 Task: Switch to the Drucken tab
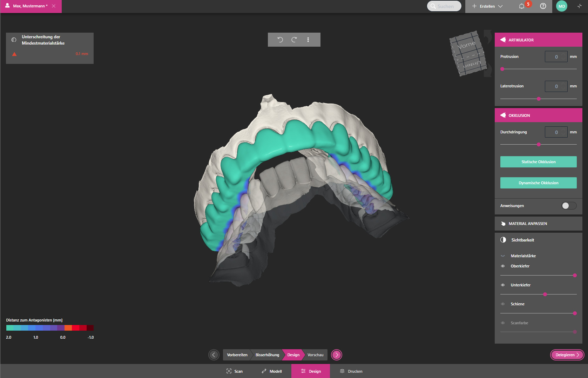351,371
